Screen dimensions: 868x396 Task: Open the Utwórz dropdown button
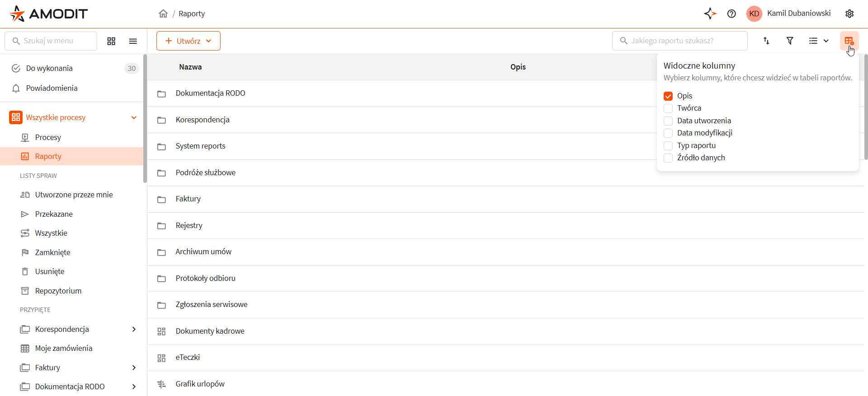point(189,41)
